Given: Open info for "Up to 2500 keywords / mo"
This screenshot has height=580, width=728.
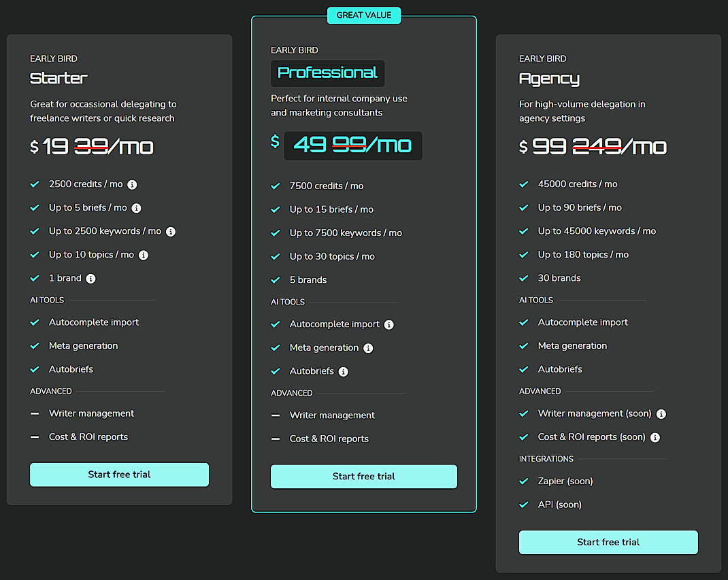Looking at the screenshot, I should click(x=171, y=231).
